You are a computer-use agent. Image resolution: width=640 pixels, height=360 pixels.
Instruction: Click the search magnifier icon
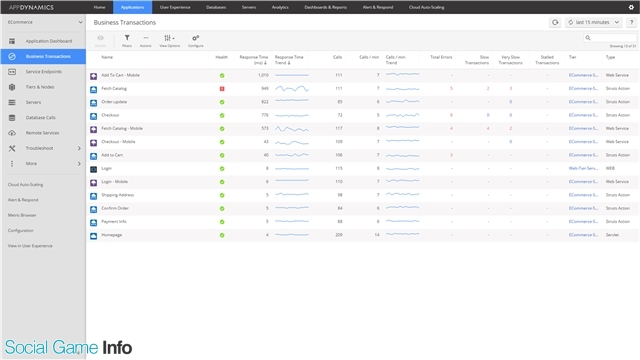pos(588,38)
